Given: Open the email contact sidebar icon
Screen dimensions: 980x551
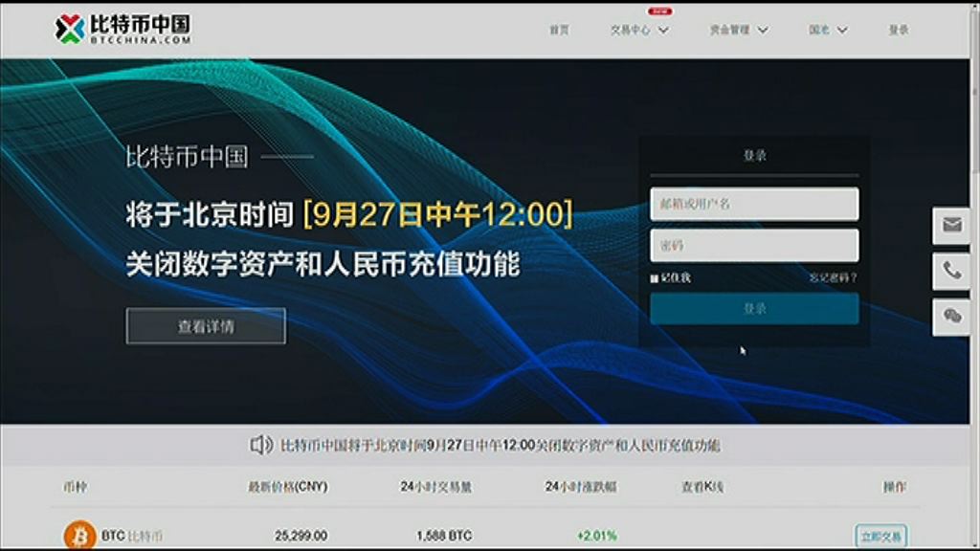Looking at the screenshot, I should pos(950,227).
